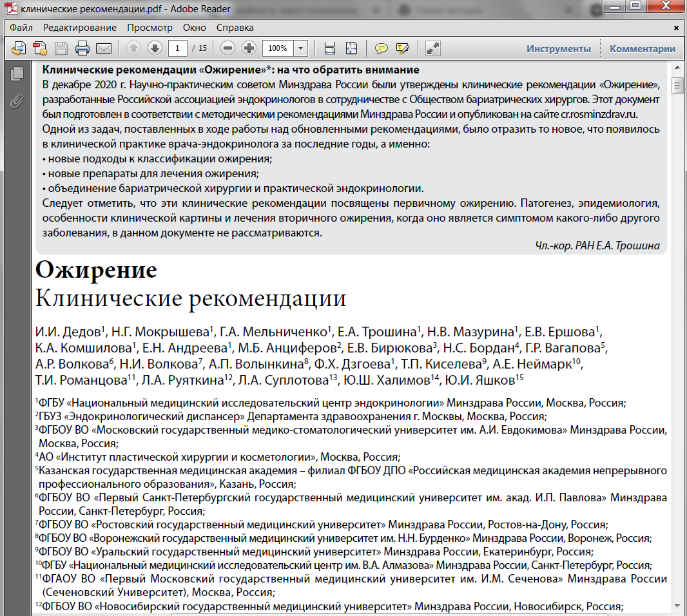Open the Инструменты pane
Screen dimensions: 687x616
559,48
